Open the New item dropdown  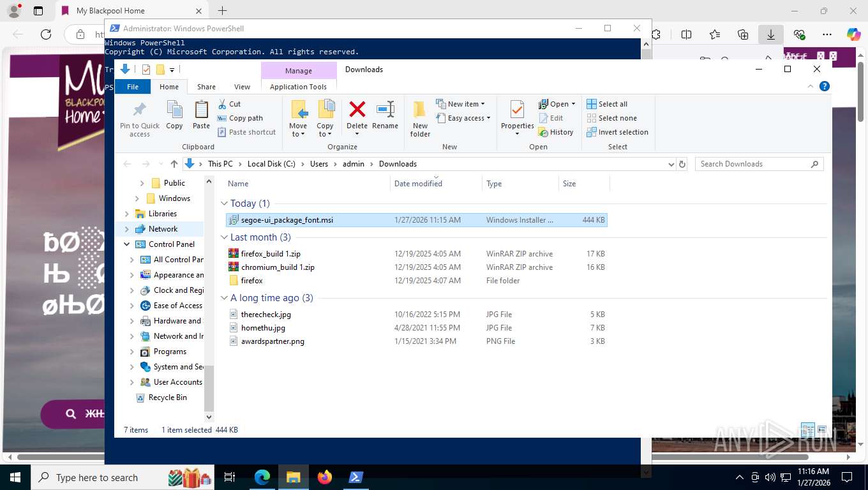click(x=460, y=104)
